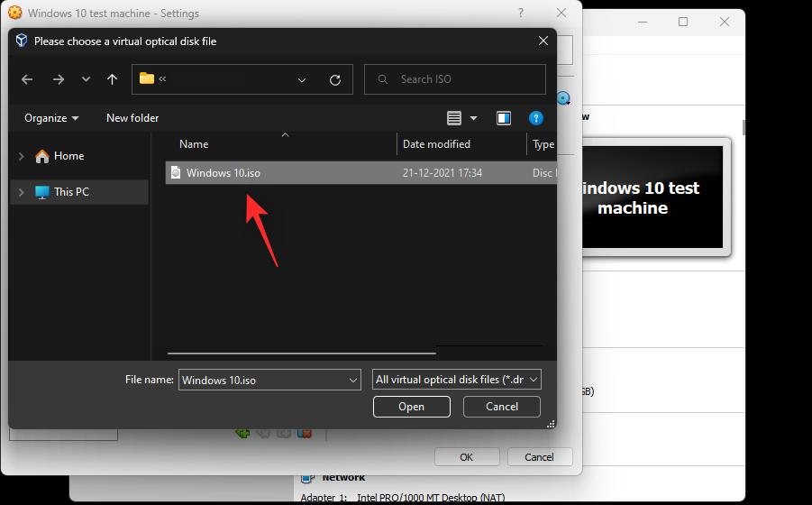The image size is (812, 505).
Task: Click the Windows 10 test machine preview thumbnail
Action: [652, 197]
